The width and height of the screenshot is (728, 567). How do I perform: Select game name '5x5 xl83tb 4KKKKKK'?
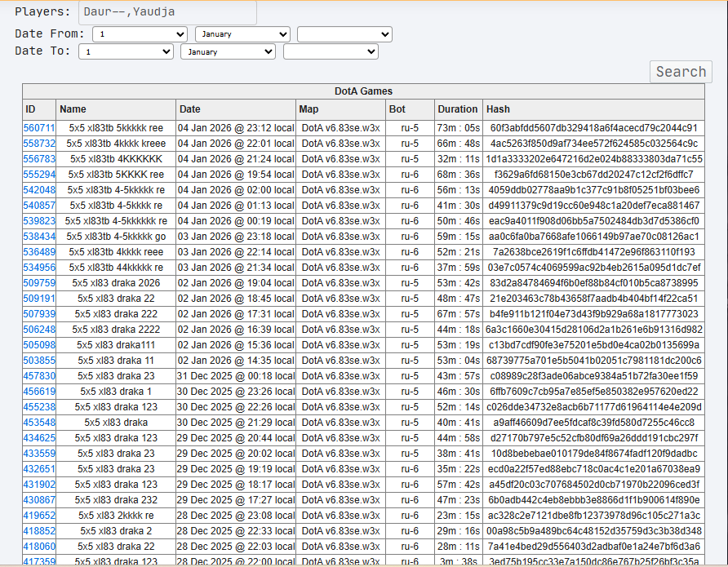click(116, 159)
